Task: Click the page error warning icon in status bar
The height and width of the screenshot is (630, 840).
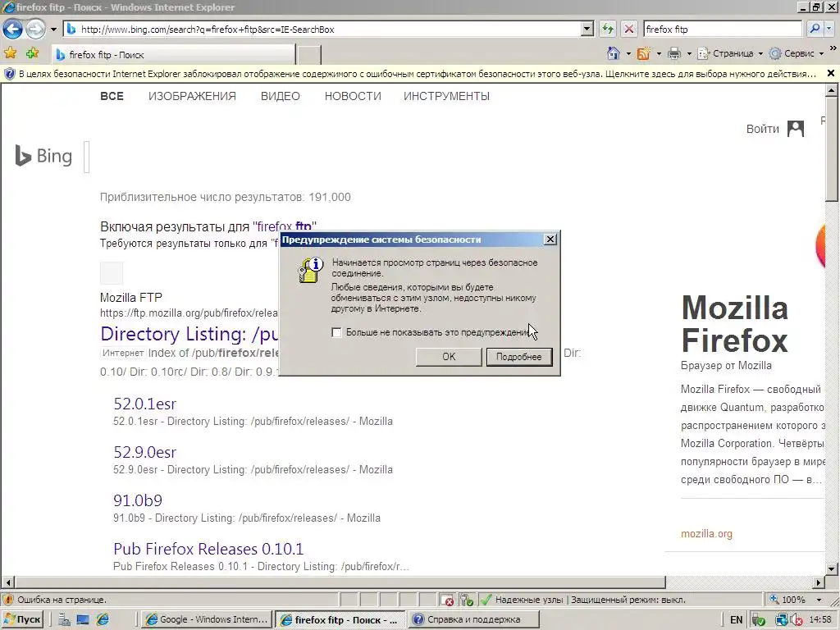Action: pos(8,600)
